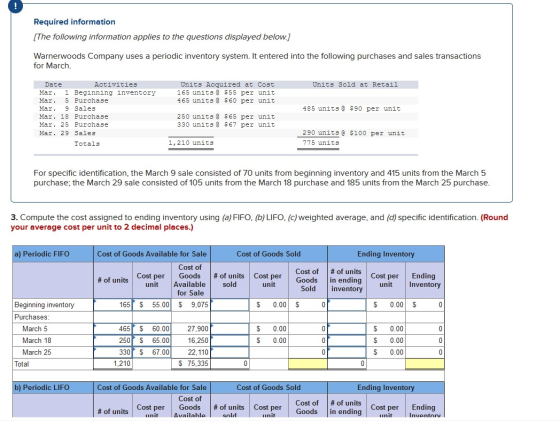
Task: Select March 25 units sold field
Action: (x=230, y=352)
